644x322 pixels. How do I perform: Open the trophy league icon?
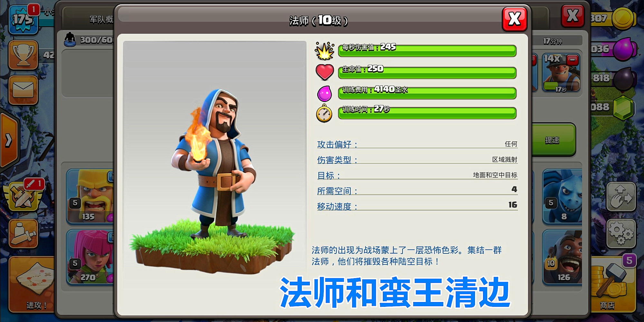pos(23,55)
